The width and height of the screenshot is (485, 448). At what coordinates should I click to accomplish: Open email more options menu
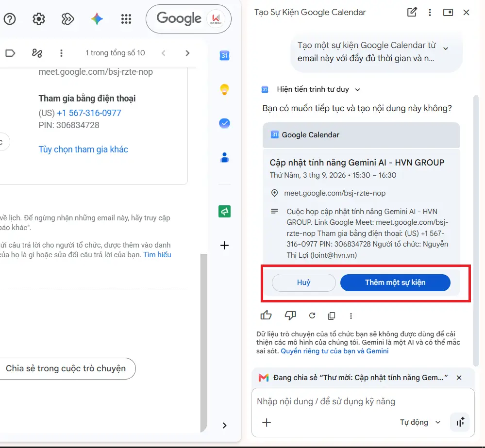click(61, 53)
